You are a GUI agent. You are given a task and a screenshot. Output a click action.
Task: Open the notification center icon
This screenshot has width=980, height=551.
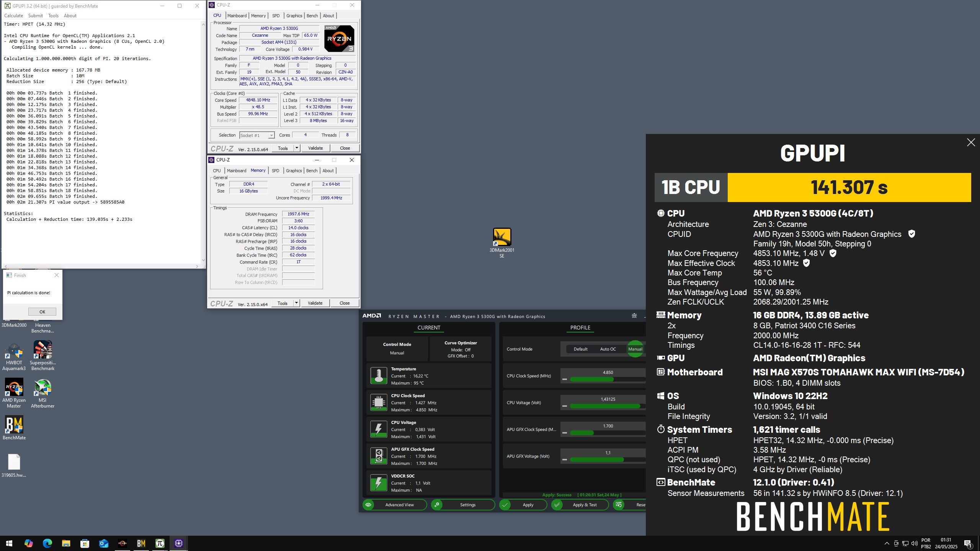click(x=968, y=543)
